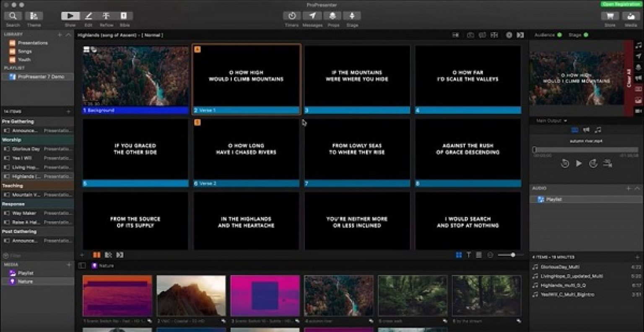
Task: Click the Open Registration button
Action: (621, 4)
